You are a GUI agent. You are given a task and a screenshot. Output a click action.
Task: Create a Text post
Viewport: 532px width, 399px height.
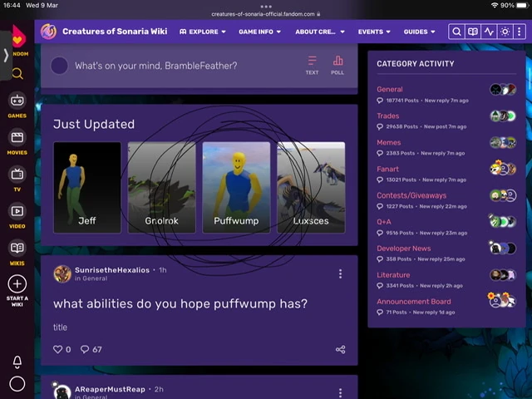coord(312,65)
